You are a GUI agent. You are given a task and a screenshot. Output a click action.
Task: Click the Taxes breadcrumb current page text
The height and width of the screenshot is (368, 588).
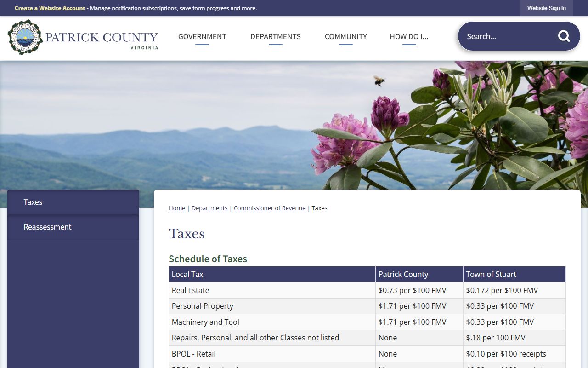coord(319,208)
